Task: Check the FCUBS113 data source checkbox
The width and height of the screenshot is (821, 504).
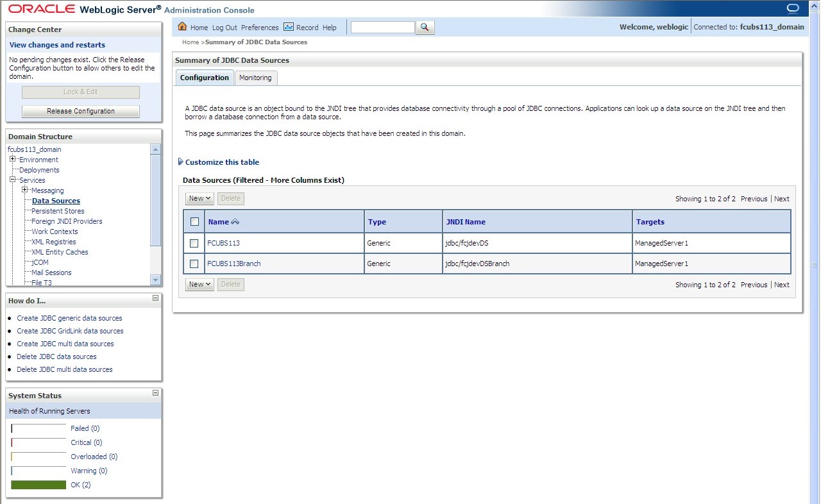Action: coord(194,243)
